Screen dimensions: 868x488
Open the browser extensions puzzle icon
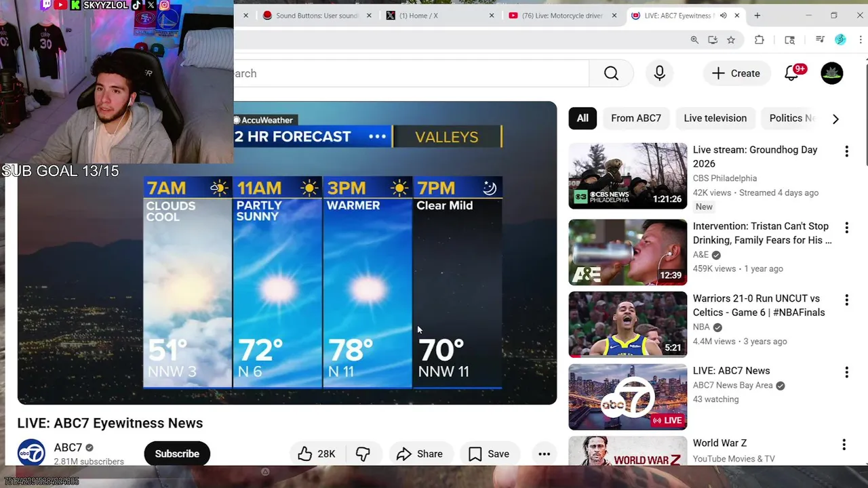pos(759,40)
